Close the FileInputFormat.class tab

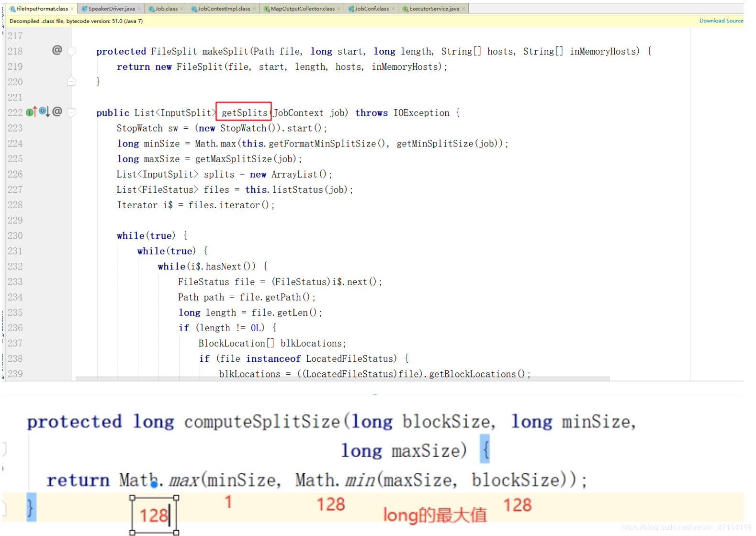point(72,9)
